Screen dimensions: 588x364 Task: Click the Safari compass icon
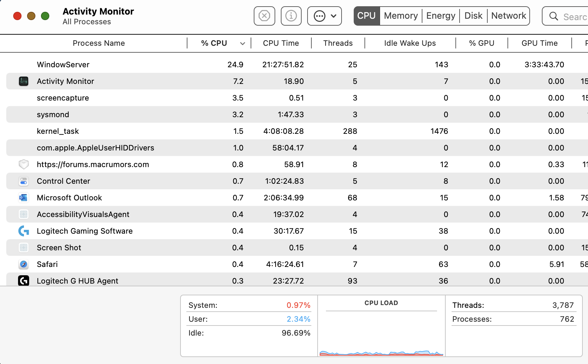tap(24, 264)
